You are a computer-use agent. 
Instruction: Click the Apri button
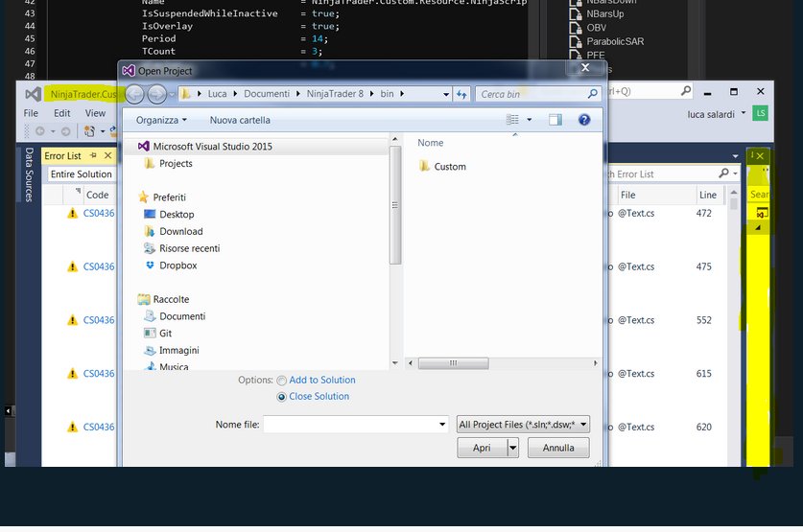[x=482, y=448]
